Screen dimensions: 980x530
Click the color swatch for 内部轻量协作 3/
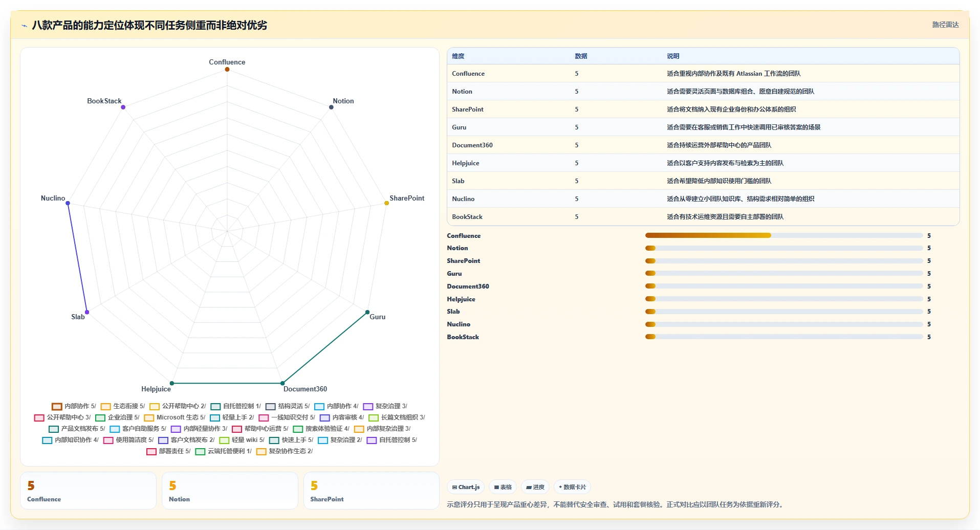tap(176, 429)
